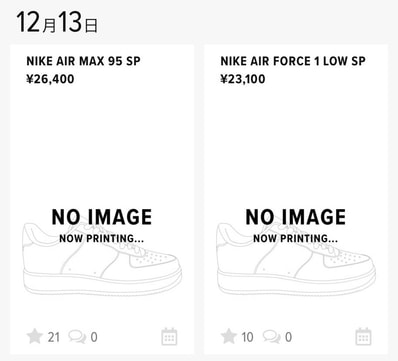
Task: Click NO IMAGE text in Air Force 1 card
Action: point(296,217)
